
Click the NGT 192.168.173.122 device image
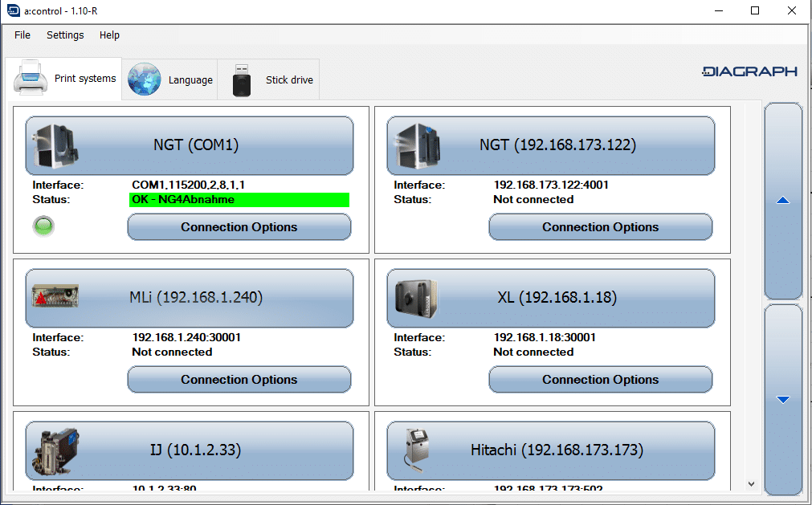tap(418, 146)
